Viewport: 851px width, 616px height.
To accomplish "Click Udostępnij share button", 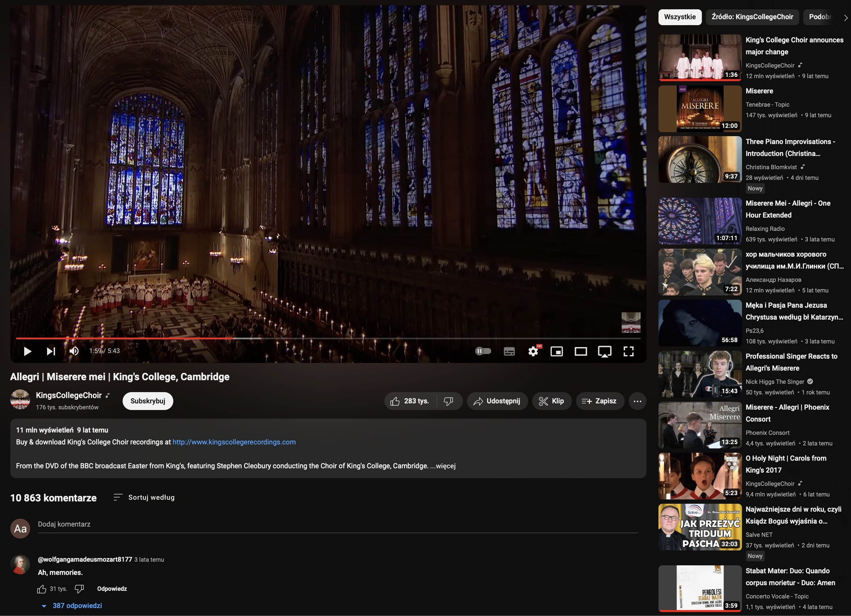I will 497,401.
